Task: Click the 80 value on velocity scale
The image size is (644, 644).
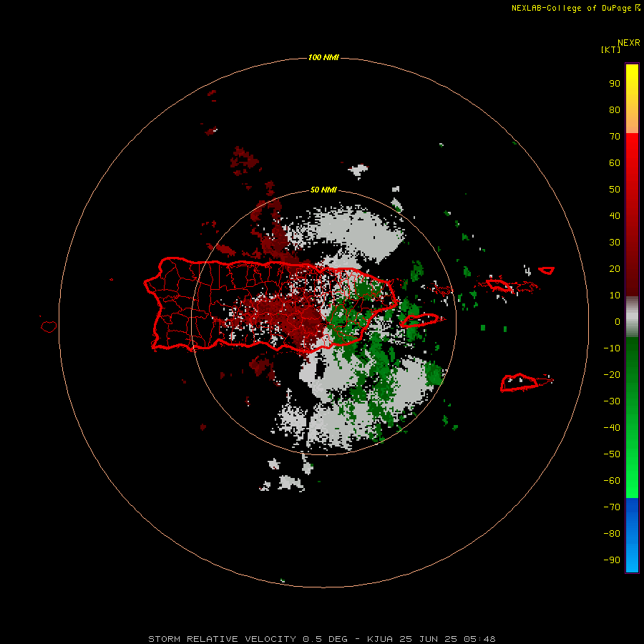Action: tap(615, 109)
